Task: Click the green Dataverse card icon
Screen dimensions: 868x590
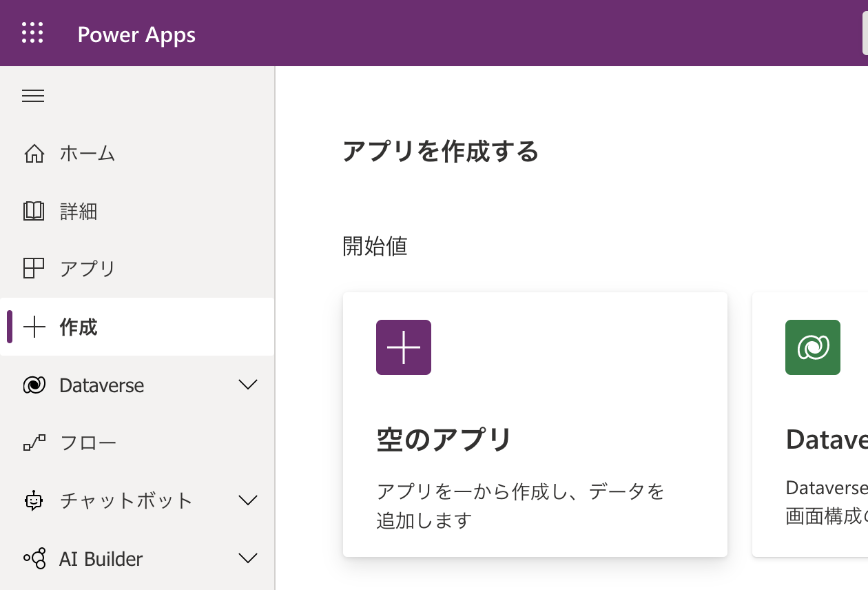Action: pos(813,347)
